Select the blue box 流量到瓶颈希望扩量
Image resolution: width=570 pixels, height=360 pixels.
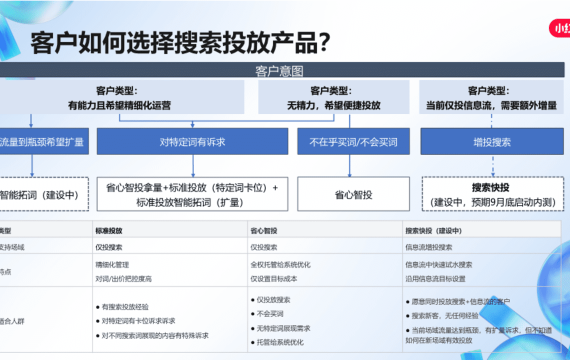[x=44, y=141]
